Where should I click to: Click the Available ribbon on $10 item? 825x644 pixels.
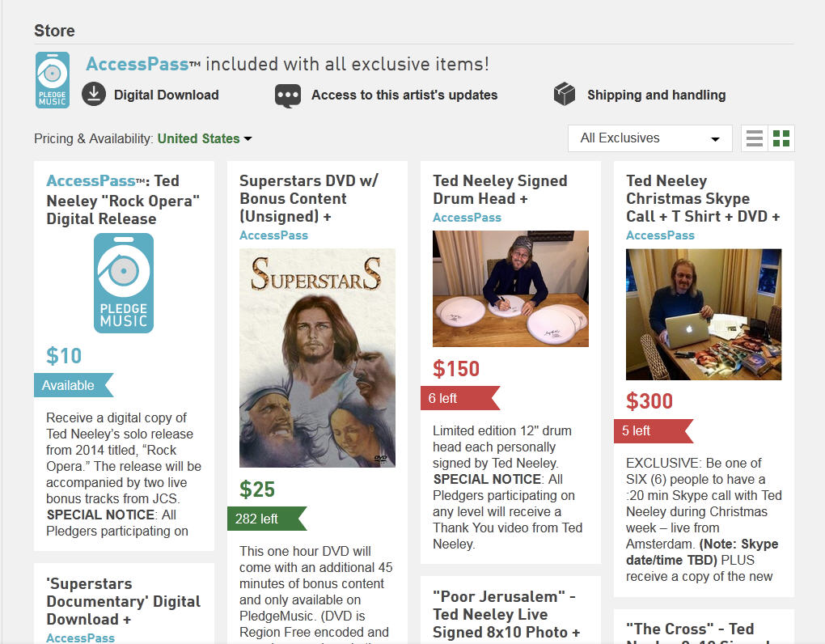[x=70, y=386]
